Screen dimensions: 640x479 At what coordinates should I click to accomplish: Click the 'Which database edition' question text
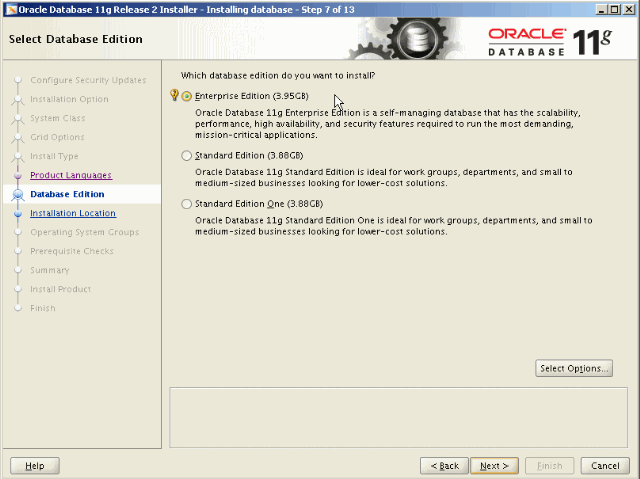point(278,75)
